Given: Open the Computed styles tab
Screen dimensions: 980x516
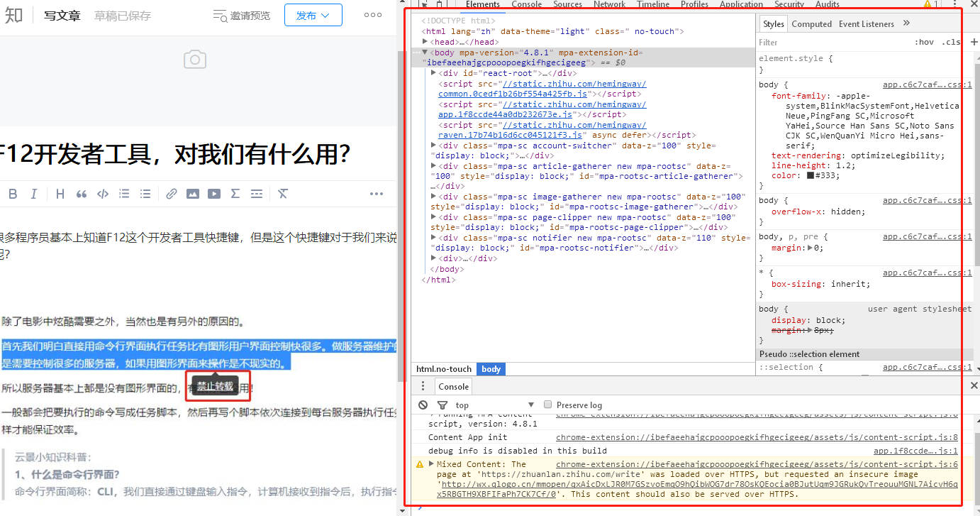Looking at the screenshot, I should (x=811, y=23).
